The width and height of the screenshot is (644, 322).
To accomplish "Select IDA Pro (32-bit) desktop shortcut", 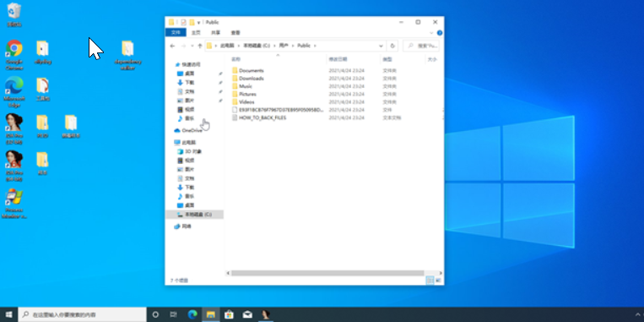I will click(14, 128).
